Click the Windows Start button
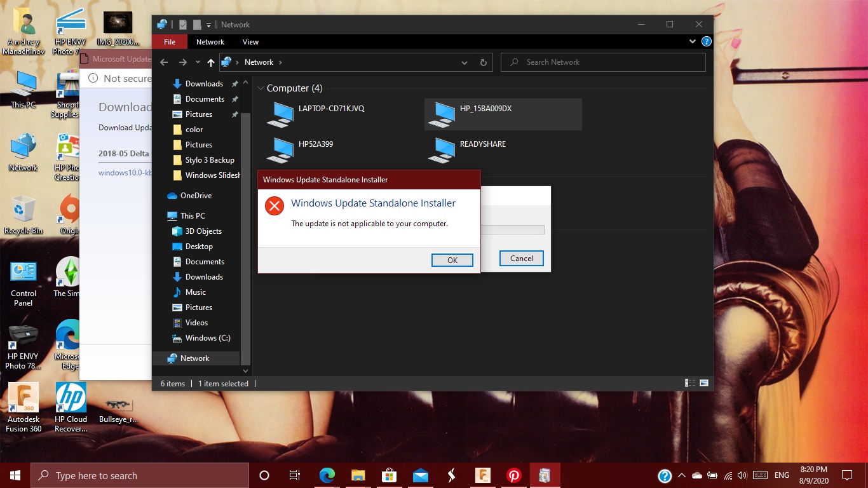 pos(15,475)
